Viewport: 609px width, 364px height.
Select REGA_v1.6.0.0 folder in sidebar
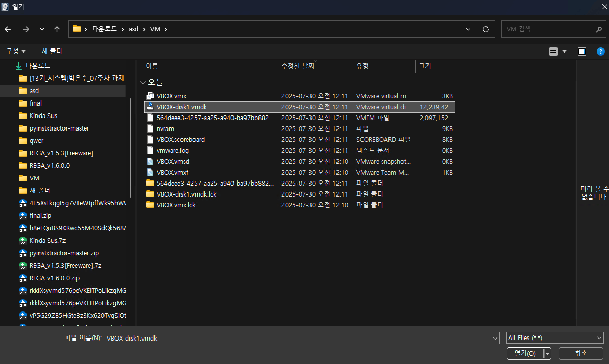coord(49,165)
